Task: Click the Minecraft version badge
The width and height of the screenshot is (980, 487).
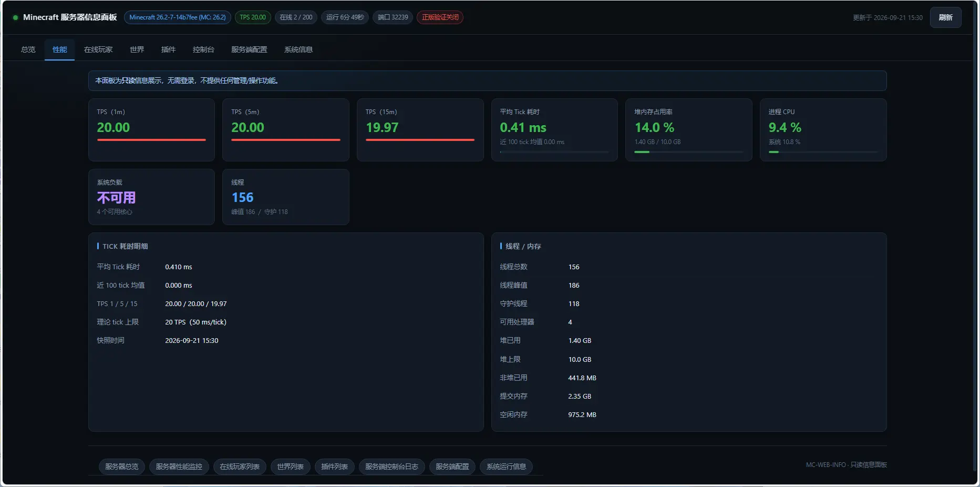Action: pyautogui.click(x=177, y=17)
